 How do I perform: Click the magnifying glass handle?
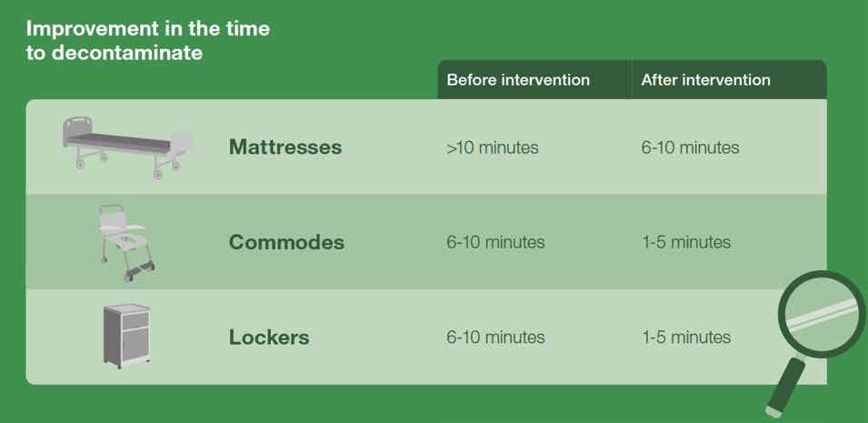coord(783,386)
